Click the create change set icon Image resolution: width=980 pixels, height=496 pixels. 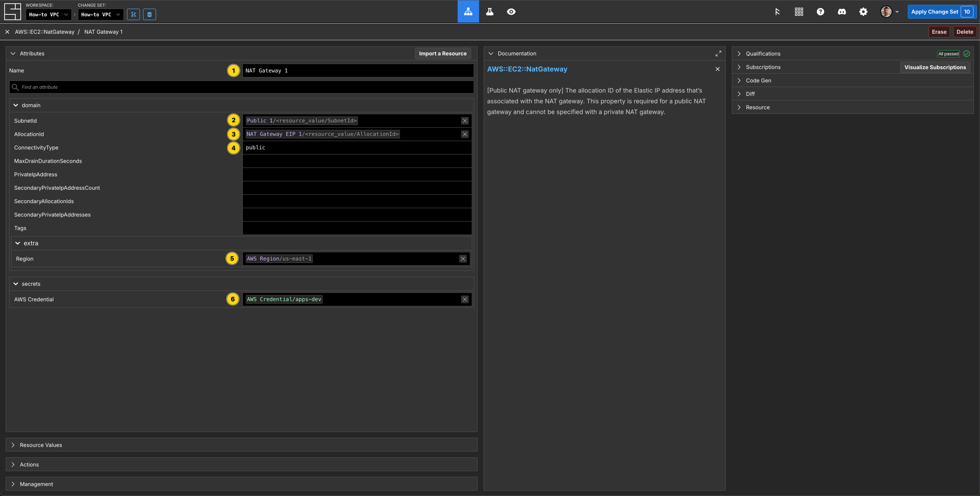pos(133,14)
